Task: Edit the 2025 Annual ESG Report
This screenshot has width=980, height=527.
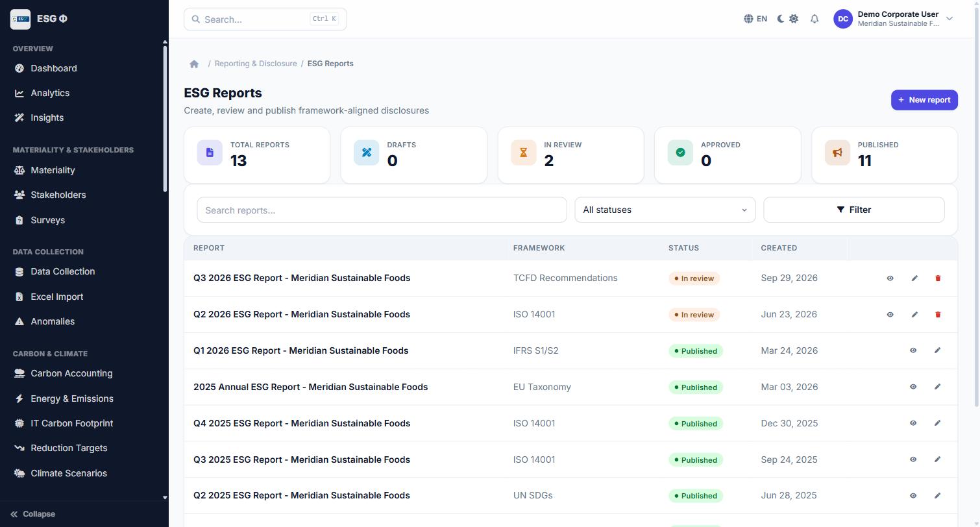Action: click(937, 387)
